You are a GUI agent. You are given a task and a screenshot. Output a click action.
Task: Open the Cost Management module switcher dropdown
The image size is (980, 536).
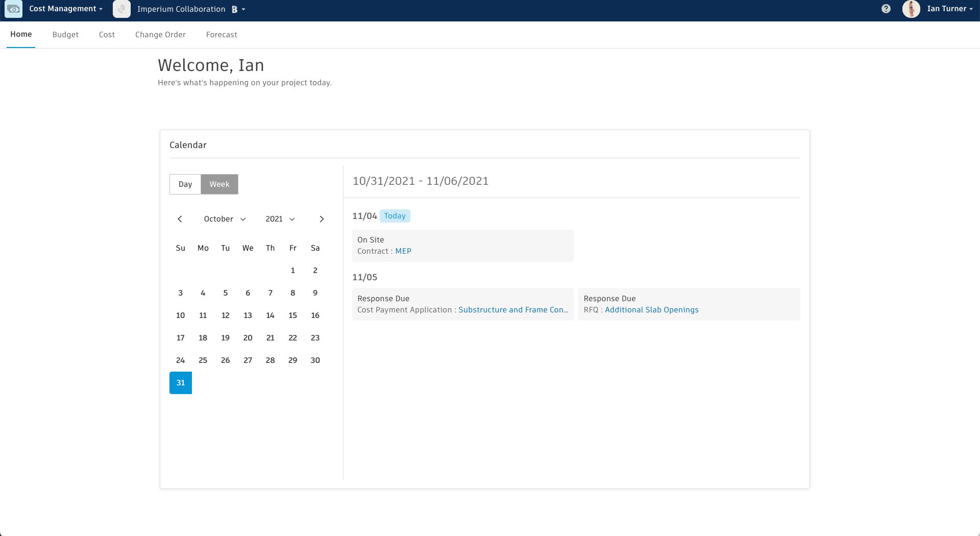point(66,9)
